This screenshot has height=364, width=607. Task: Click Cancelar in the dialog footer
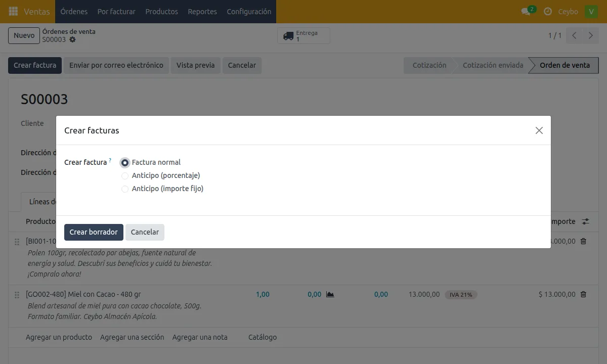tap(145, 232)
